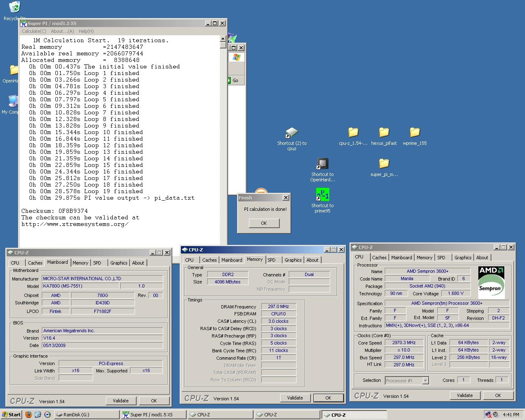This screenshot has width=525, height=420.
Task: Open About...(A) menu in Super PI
Action: click(x=62, y=31)
